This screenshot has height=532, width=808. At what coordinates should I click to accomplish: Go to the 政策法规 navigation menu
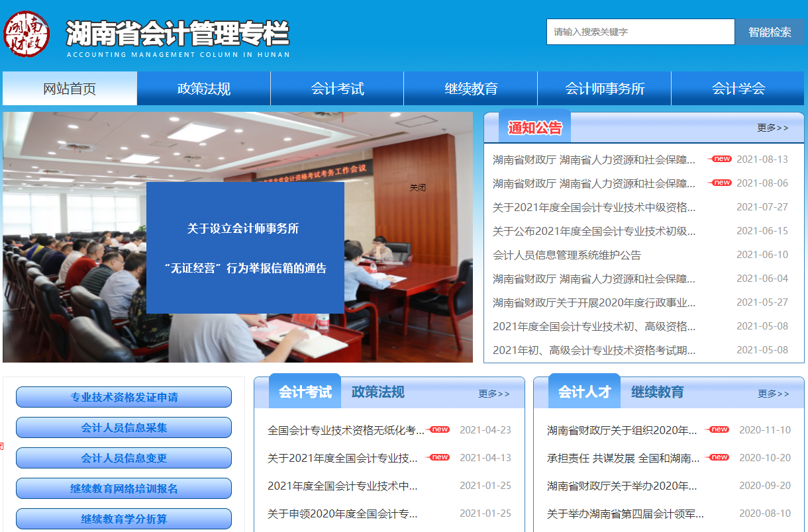[x=204, y=89]
